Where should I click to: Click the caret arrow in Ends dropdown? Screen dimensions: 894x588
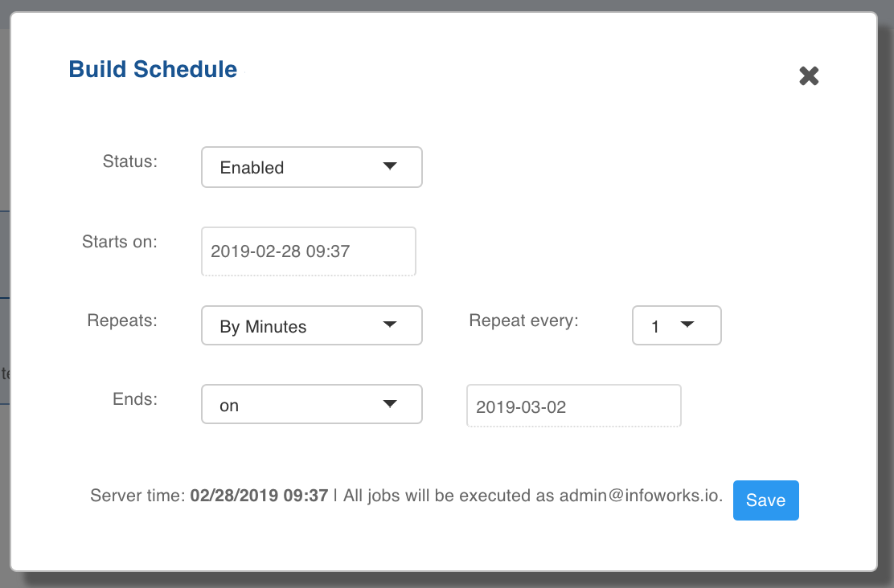(390, 404)
